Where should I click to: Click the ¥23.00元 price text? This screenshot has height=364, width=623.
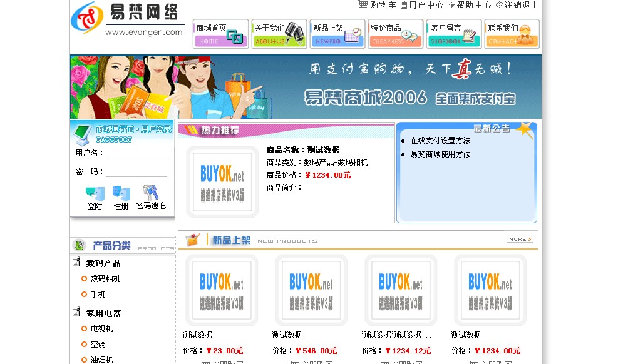(x=225, y=351)
